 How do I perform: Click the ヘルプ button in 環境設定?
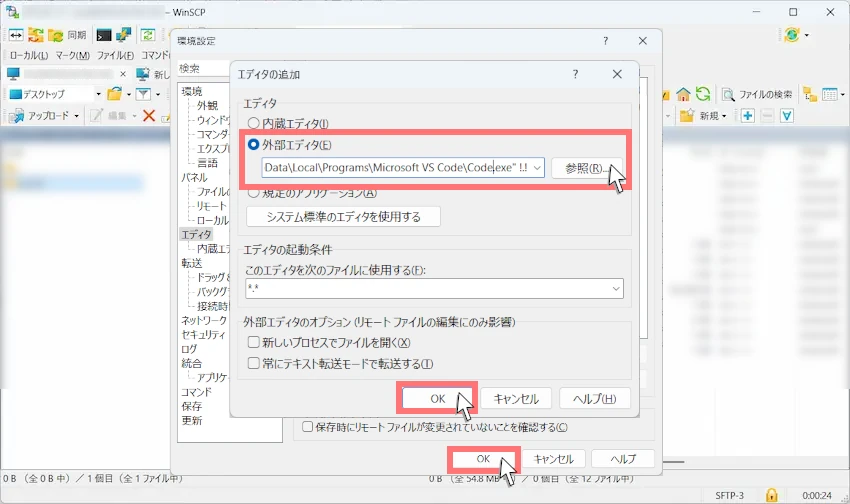pos(623,459)
